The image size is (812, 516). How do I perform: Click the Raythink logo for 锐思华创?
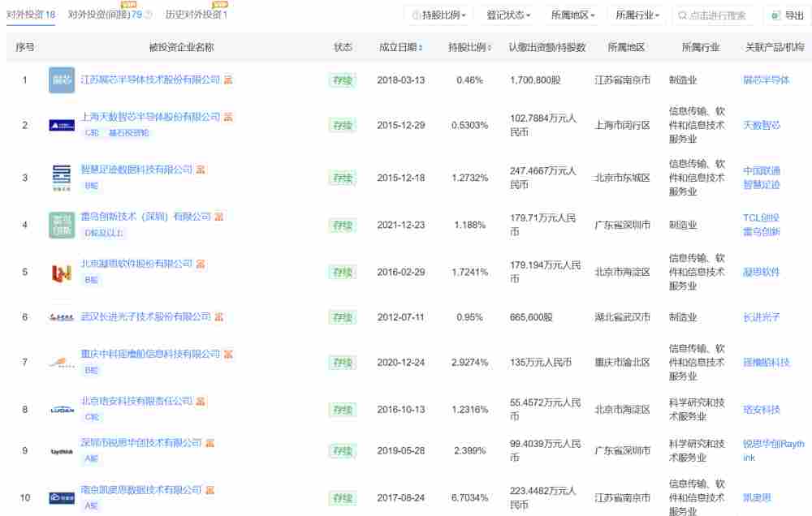61,450
